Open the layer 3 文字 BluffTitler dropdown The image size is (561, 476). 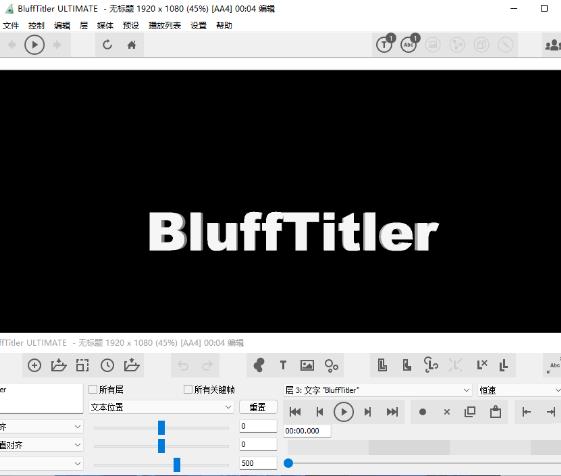point(377,390)
